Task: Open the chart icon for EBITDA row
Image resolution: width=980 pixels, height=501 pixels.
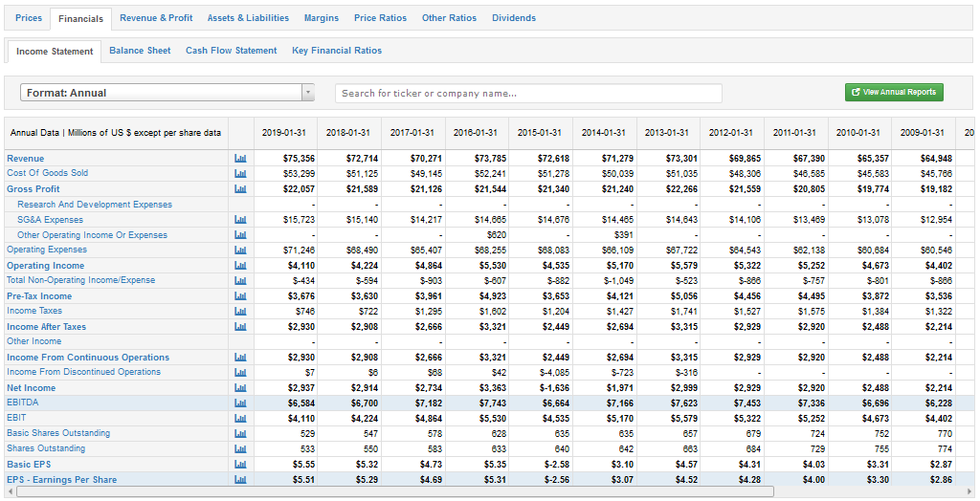Action: (x=240, y=403)
